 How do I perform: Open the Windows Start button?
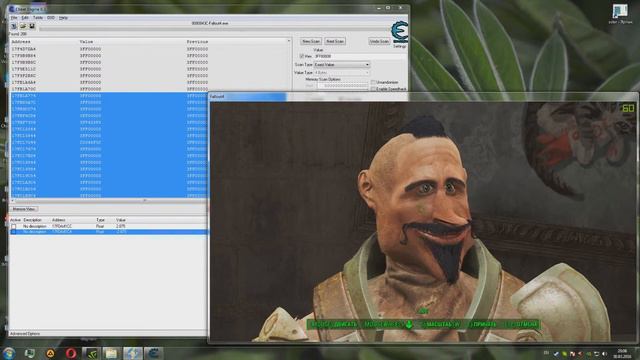click(9, 353)
